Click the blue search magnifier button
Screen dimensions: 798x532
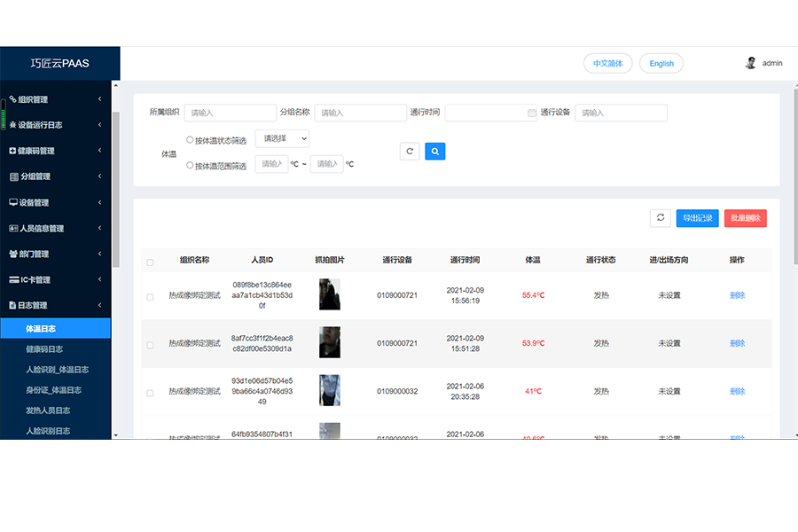(x=434, y=152)
